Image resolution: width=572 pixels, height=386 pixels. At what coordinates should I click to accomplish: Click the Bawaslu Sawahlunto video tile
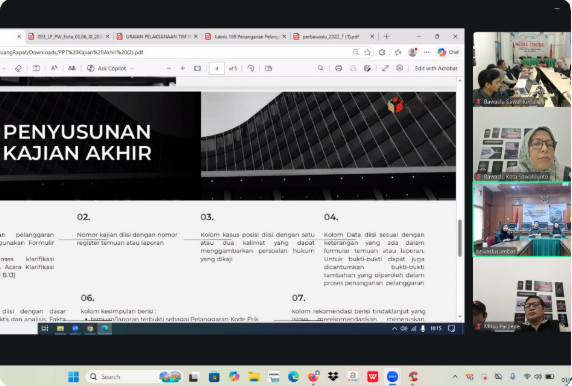pyautogui.click(x=522, y=69)
